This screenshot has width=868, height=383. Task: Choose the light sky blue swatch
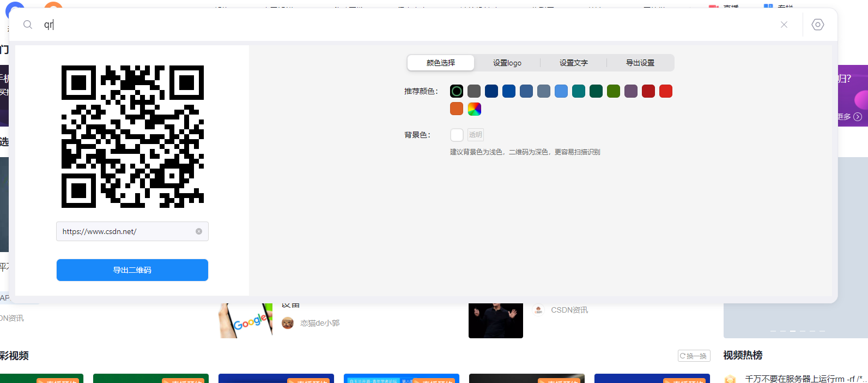(x=561, y=91)
